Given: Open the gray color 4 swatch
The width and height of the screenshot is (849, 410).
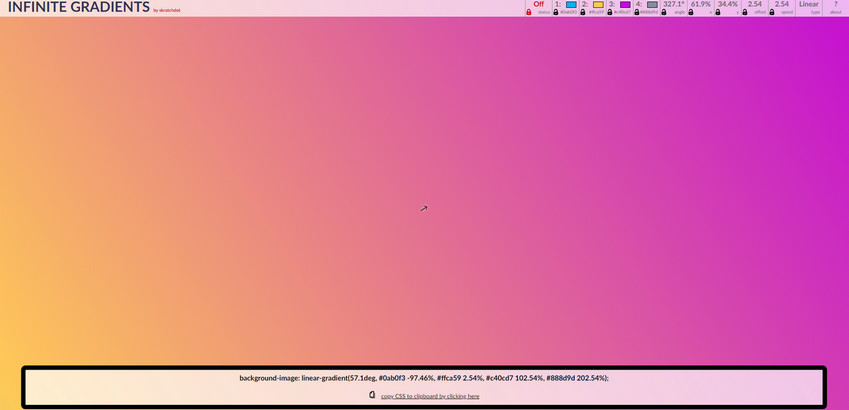Looking at the screenshot, I should [x=652, y=4].
